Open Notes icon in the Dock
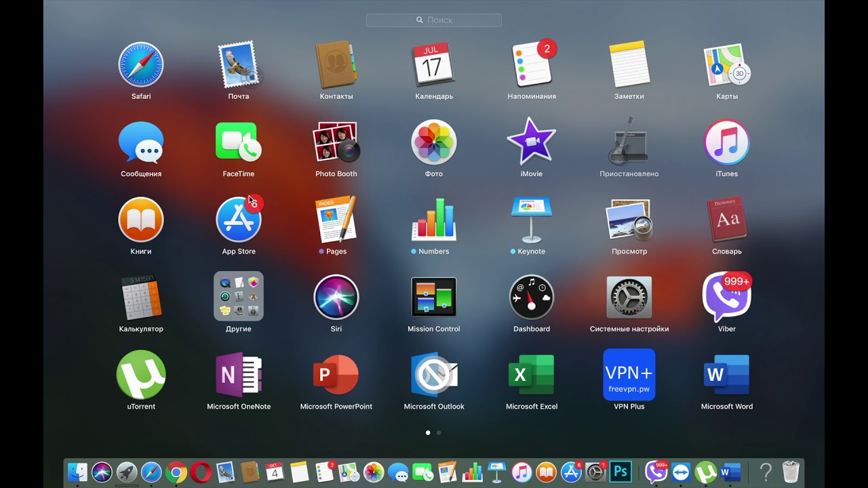 299,472
